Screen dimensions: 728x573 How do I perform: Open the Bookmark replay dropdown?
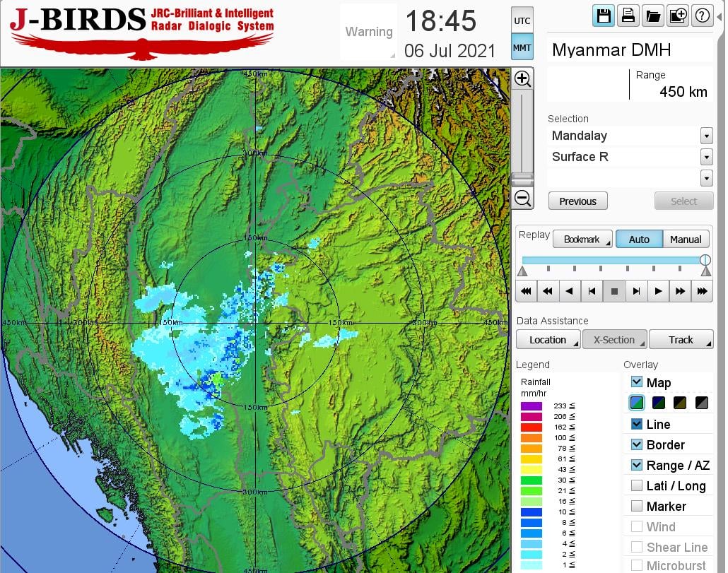pyautogui.click(x=582, y=240)
